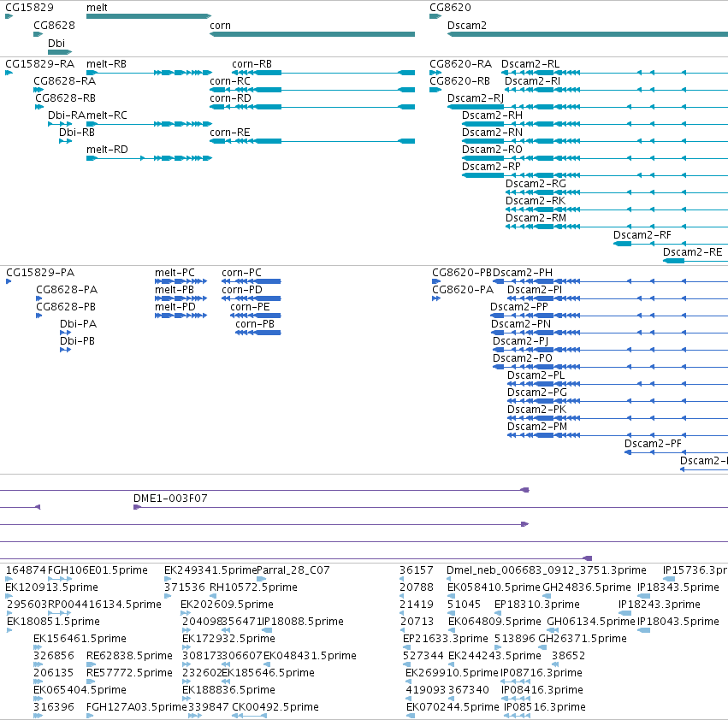
Task: Click transcript label 'Dscam2-RJ'
Action: (x=476, y=98)
